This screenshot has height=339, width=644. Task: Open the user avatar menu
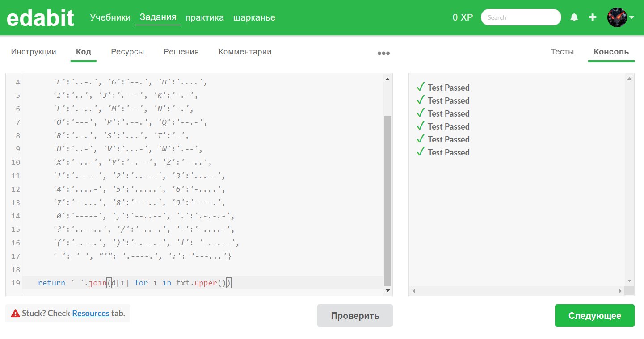click(x=621, y=17)
